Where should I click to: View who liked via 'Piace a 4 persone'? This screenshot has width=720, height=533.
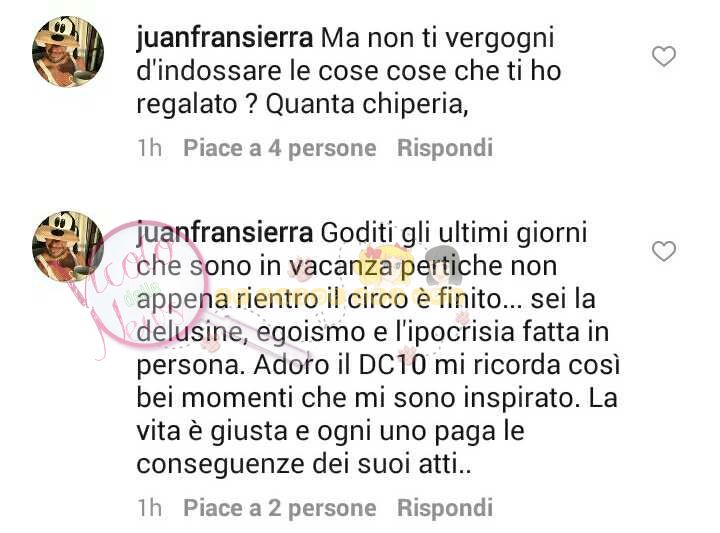280,148
